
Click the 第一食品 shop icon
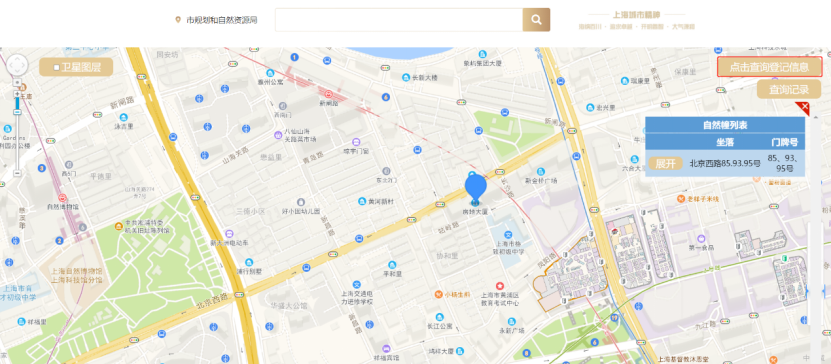click(701, 238)
